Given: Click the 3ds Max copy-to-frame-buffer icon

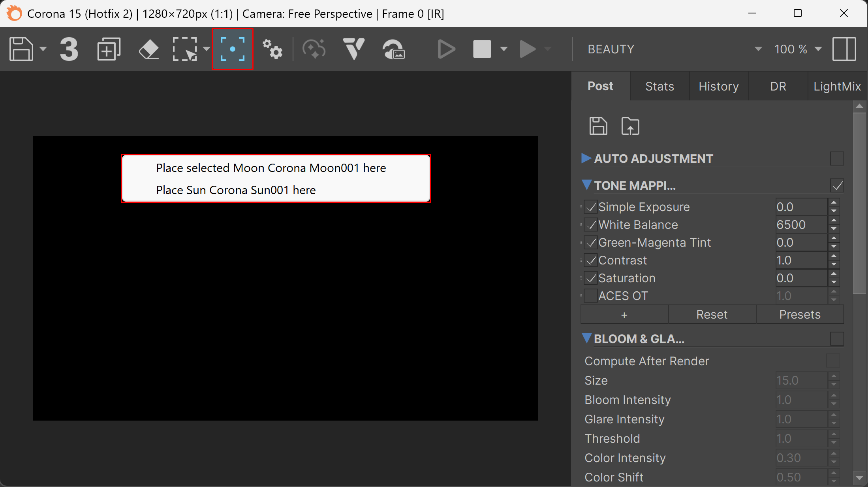Looking at the screenshot, I should (x=69, y=49).
